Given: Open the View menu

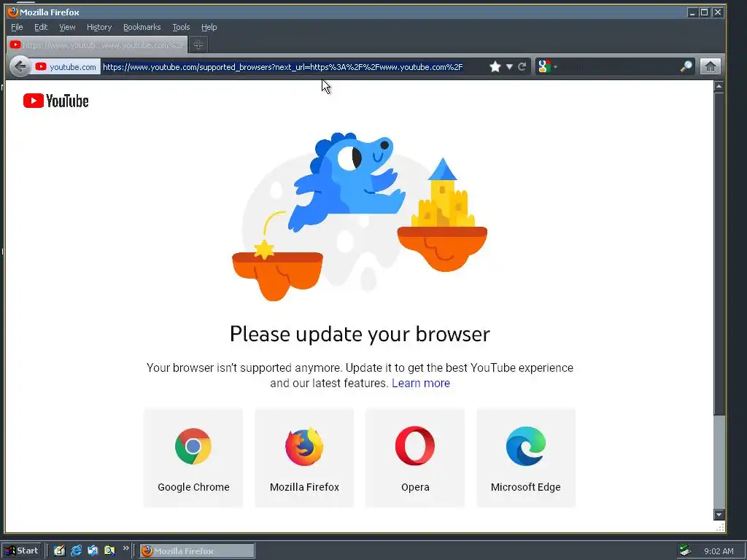Looking at the screenshot, I should coord(67,27).
